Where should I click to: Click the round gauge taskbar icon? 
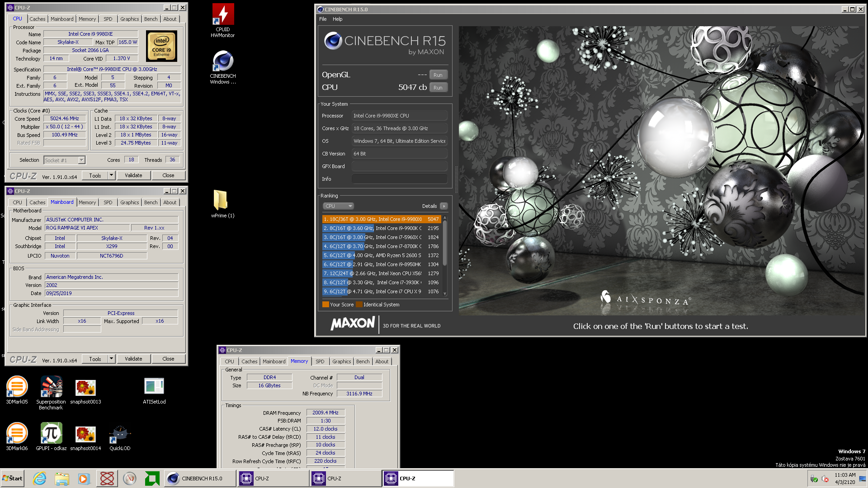(130, 479)
